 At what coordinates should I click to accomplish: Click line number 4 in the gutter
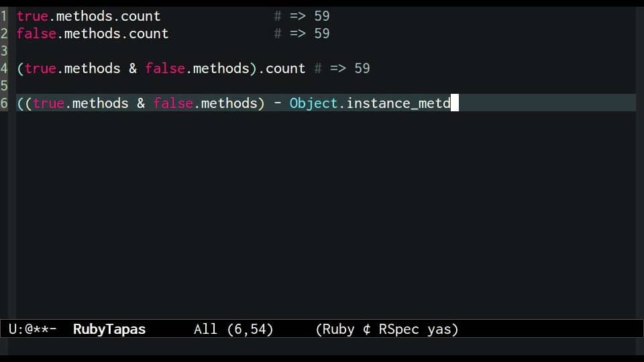(4, 68)
